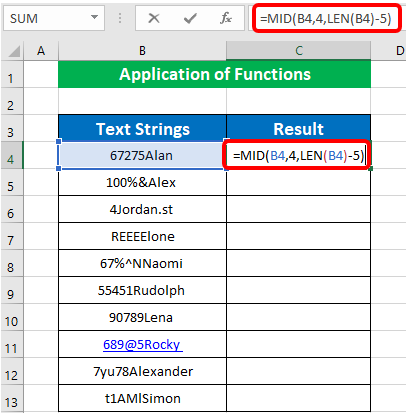Select the Application of Functions title cell
Screen dimensions: 406x413
pos(214,74)
